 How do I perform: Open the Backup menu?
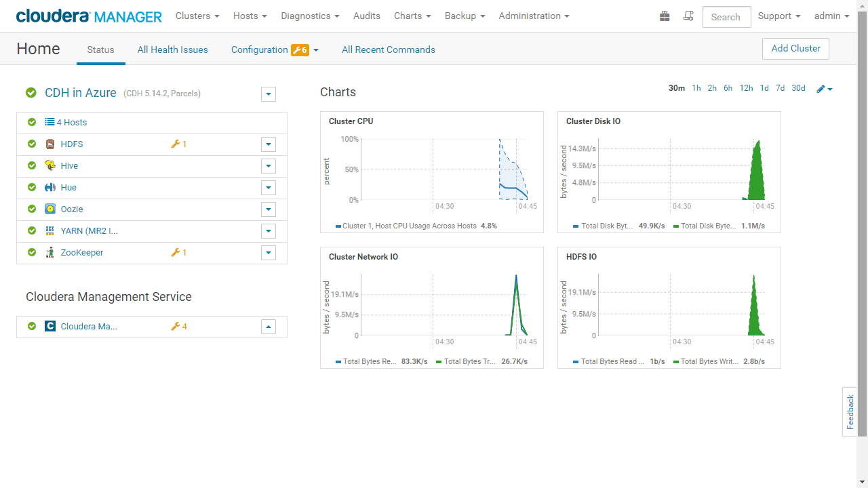465,16
